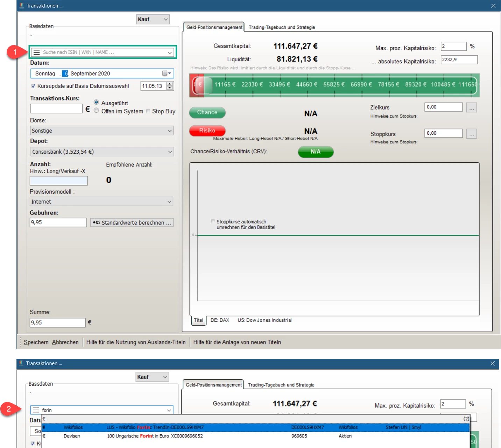The image size is (501, 448).
Task: Switch to the US: Dow Jones Industrial tab
Action: click(x=264, y=320)
